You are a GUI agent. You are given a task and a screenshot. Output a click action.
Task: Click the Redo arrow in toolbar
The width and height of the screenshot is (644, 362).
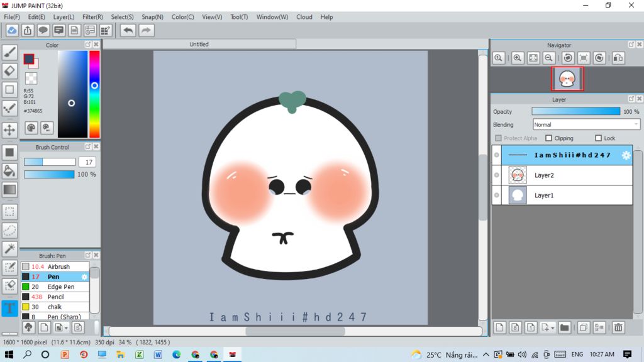point(146,30)
